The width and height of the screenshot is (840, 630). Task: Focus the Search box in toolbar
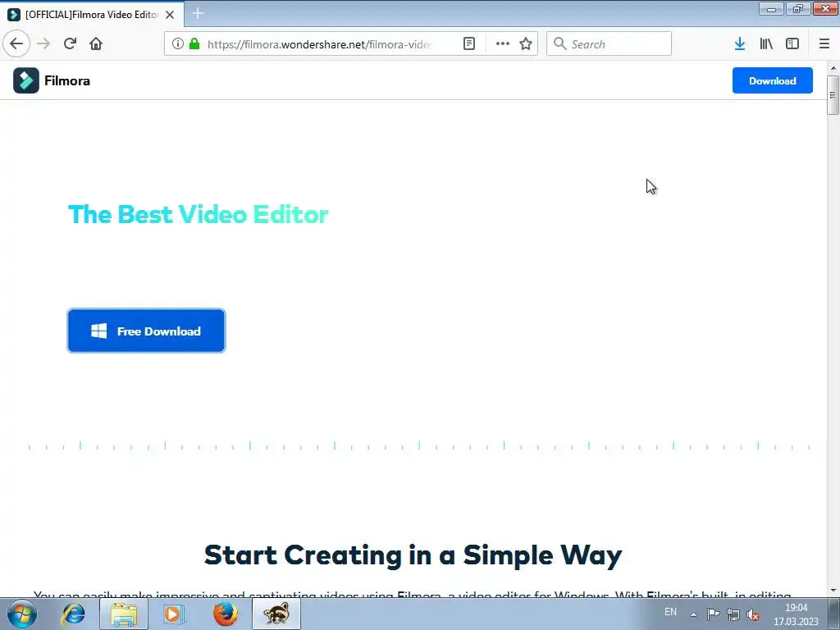coord(609,44)
